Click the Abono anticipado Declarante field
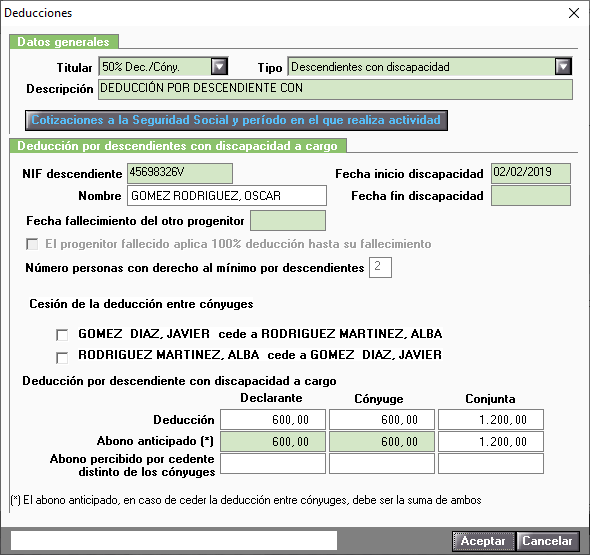590x555 pixels. (x=273, y=441)
